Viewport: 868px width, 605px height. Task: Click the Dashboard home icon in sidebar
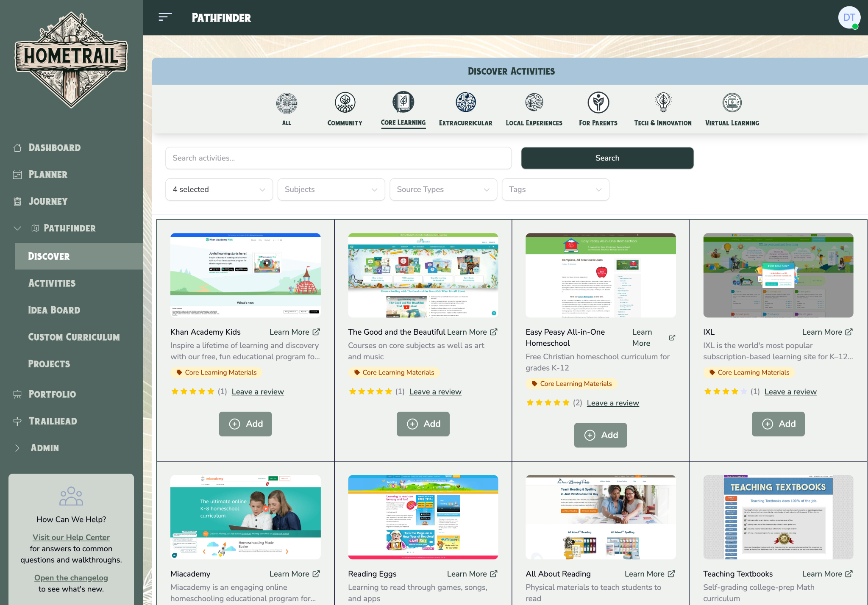[17, 147]
